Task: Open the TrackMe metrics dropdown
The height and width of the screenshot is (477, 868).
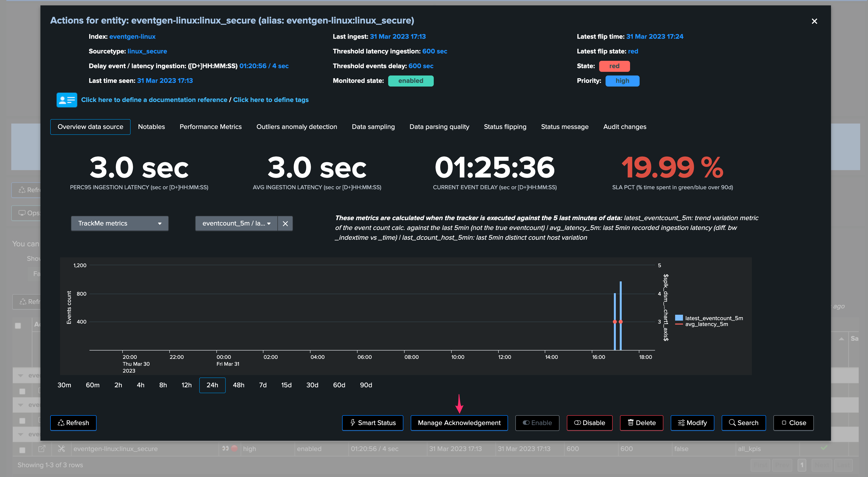Action: [x=120, y=224]
